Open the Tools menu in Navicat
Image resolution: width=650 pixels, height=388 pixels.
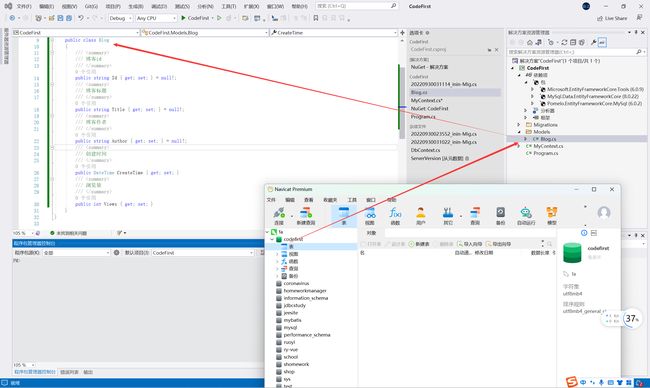click(352, 200)
